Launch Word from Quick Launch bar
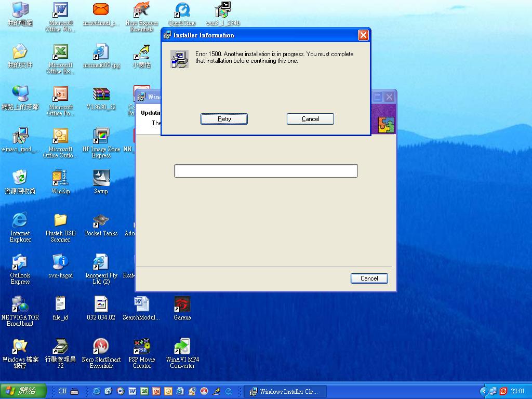 tap(132, 391)
